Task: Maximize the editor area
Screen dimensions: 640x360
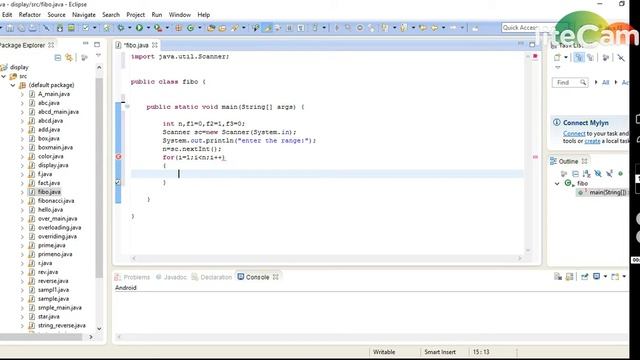Action: pos(532,44)
